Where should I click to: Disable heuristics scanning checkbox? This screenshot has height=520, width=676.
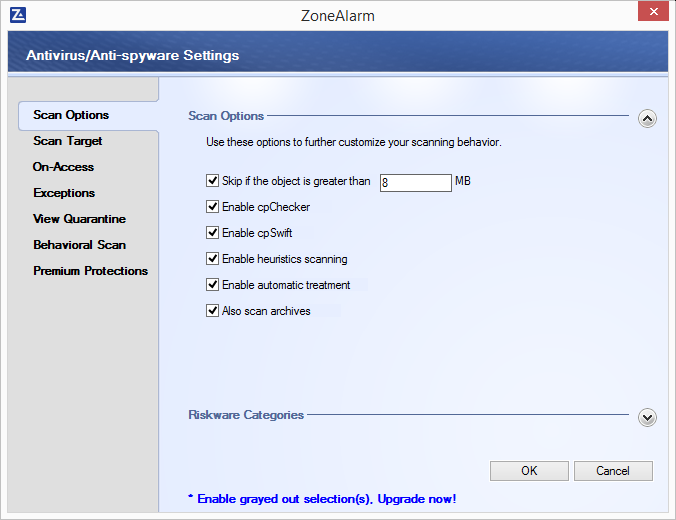click(x=212, y=259)
